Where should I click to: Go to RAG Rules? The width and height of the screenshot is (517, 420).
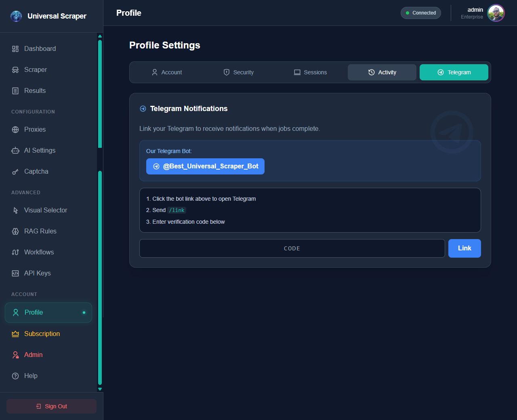(48, 231)
